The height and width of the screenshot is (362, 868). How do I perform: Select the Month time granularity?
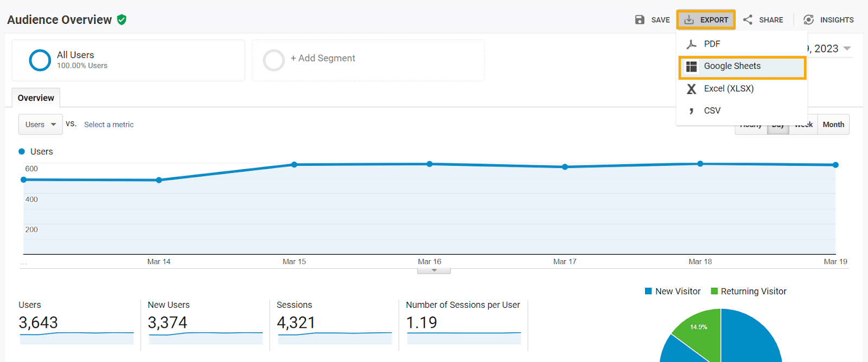(833, 125)
